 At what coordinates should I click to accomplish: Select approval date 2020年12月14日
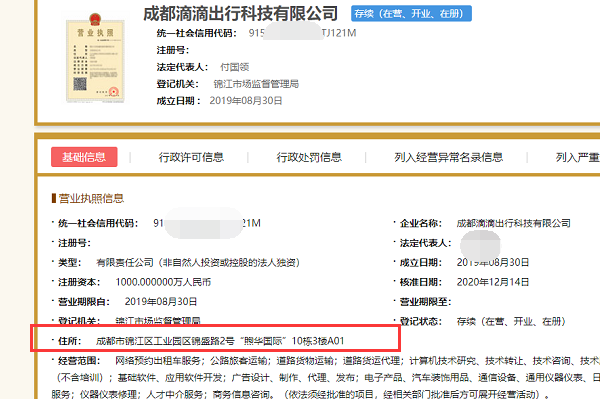[493, 282]
